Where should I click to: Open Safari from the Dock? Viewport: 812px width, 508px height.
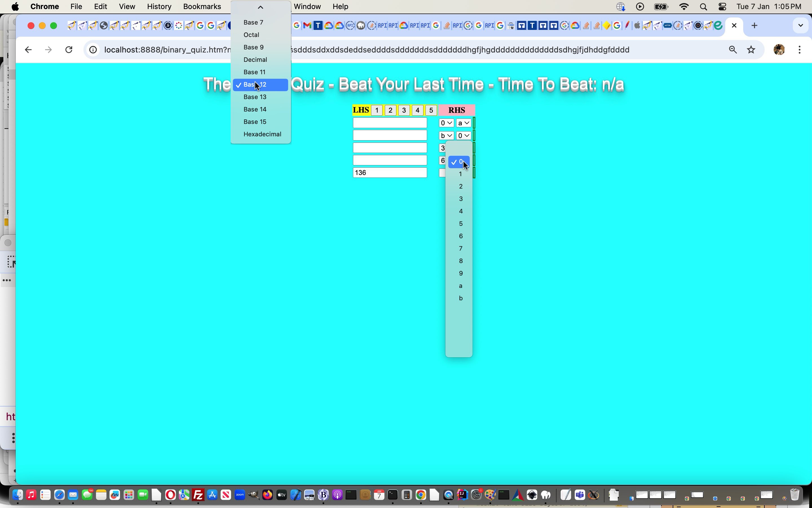59,495
